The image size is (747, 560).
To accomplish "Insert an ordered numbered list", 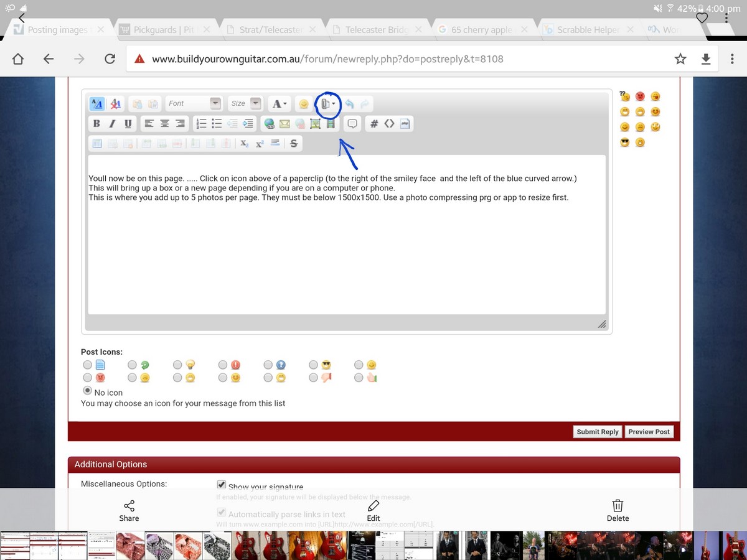I will pyautogui.click(x=201, y=124).
